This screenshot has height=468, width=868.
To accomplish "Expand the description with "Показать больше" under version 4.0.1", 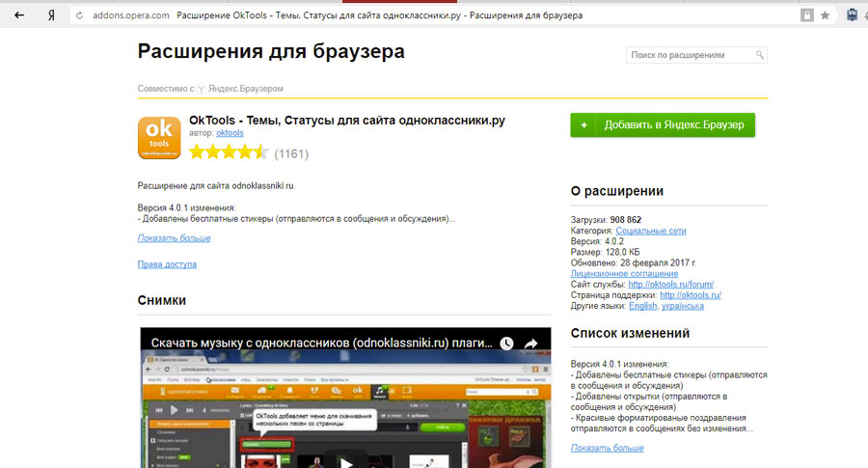I will (174, 238).
